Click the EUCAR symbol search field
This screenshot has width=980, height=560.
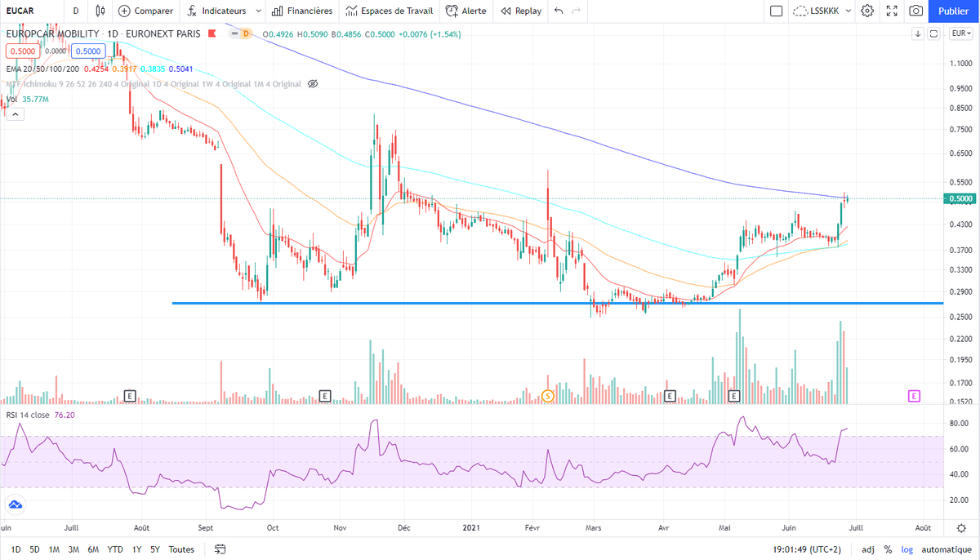point(31,11)
